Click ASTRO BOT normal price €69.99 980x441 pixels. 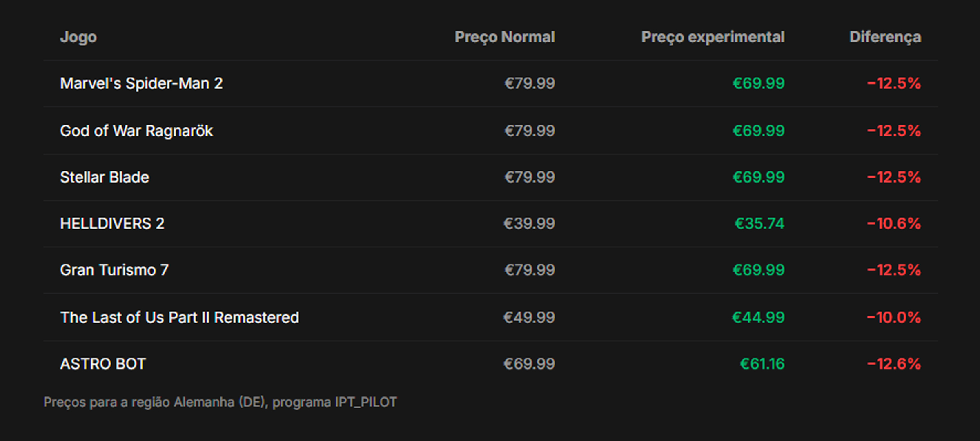click(529, 364)
